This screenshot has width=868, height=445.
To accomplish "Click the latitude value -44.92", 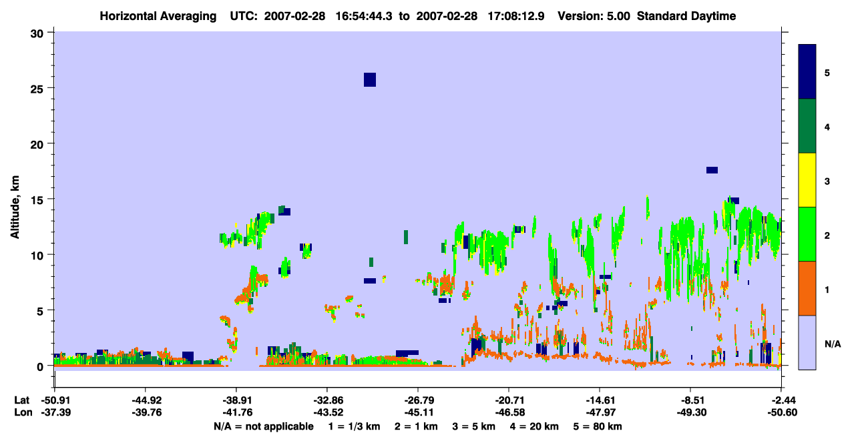I will (146, 400).
